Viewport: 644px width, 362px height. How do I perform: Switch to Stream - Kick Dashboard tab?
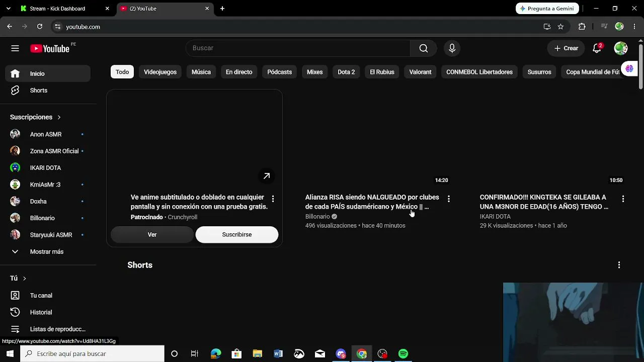click(64, 9)
